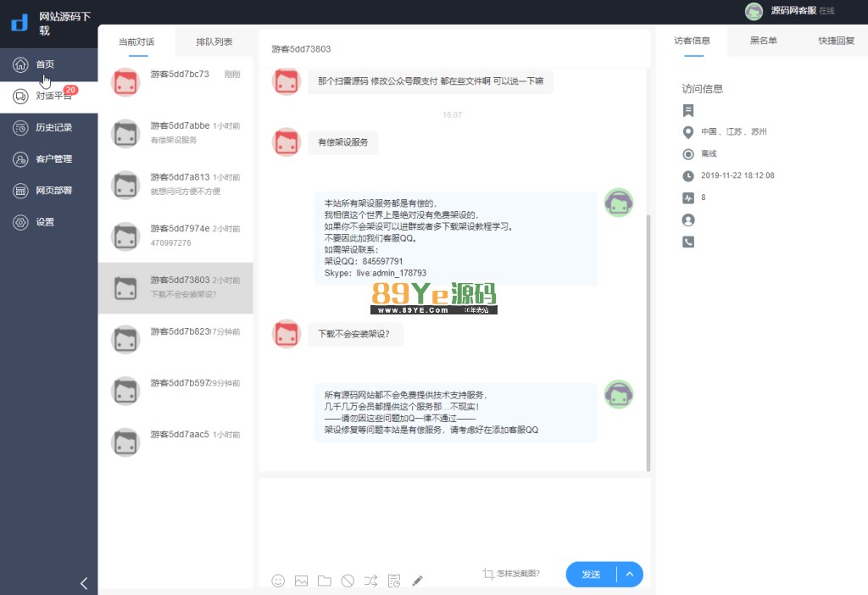Viewport: 868px width, 595px height.
Task: Switch to 访客信息 visitor info tab
Action: tap(692, 41)
